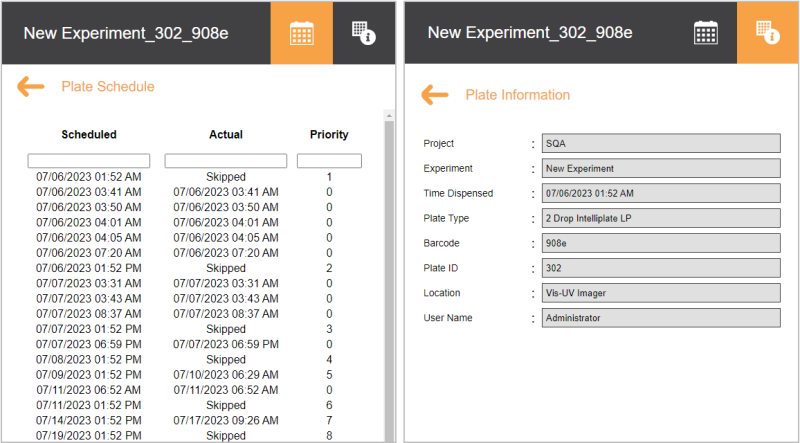Select scheduled entry 07/06/2023 03:41 AM

89,192
